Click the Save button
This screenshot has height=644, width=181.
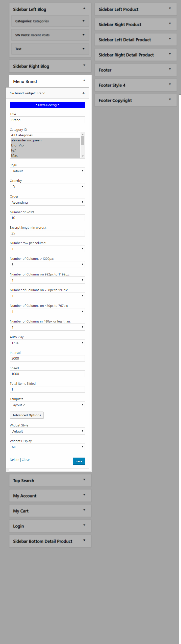click(x=79, y=461)
